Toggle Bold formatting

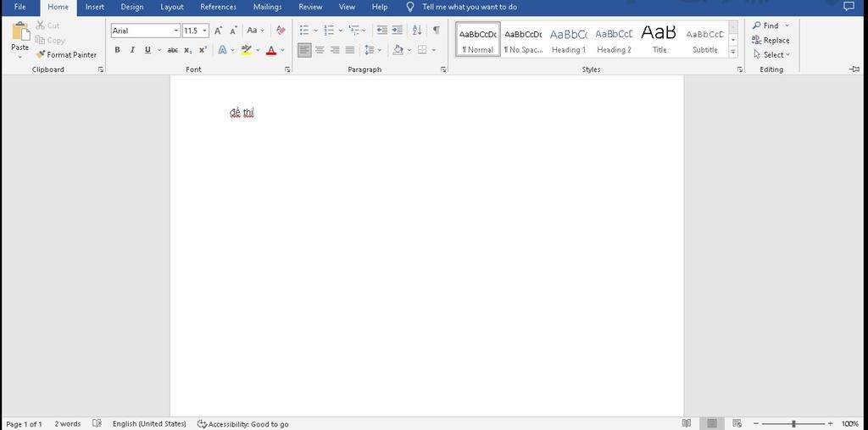117,50
